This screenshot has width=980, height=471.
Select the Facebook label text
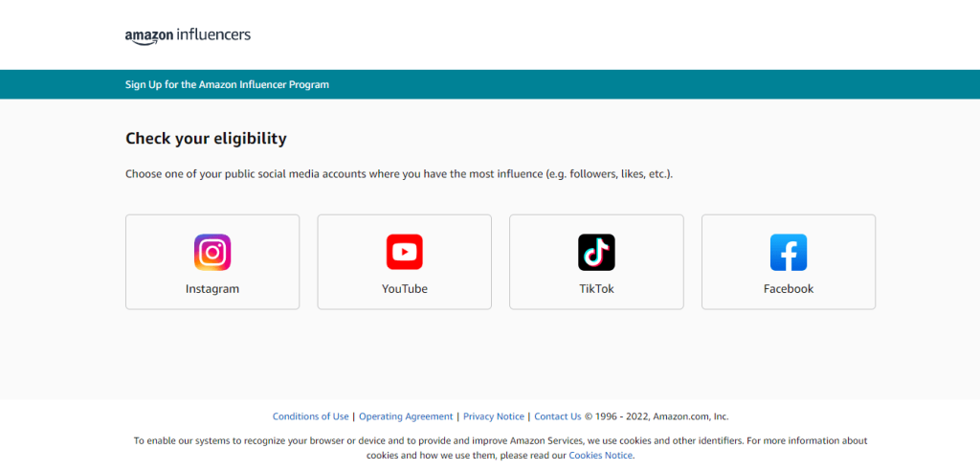[x=789, y=289]
